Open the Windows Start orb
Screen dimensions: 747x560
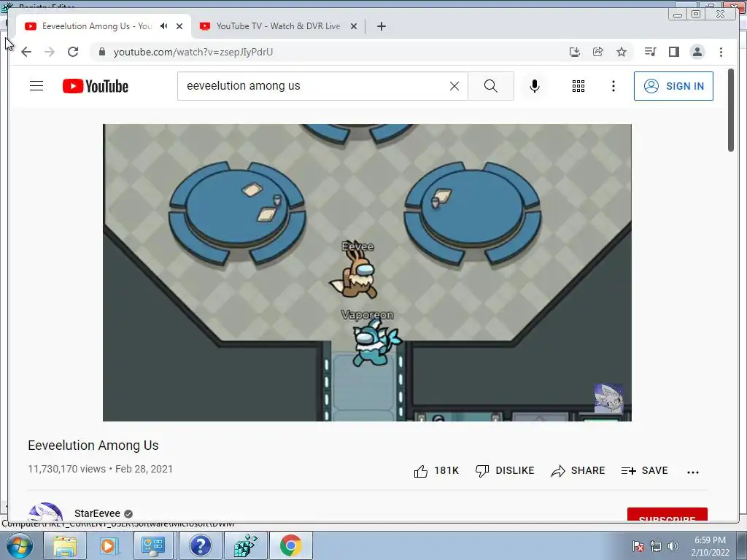tap(19, 545)
